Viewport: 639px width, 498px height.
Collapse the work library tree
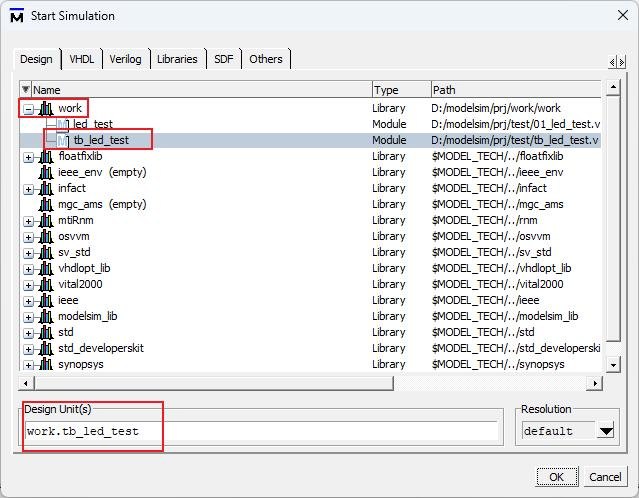[x=28, y=109]
